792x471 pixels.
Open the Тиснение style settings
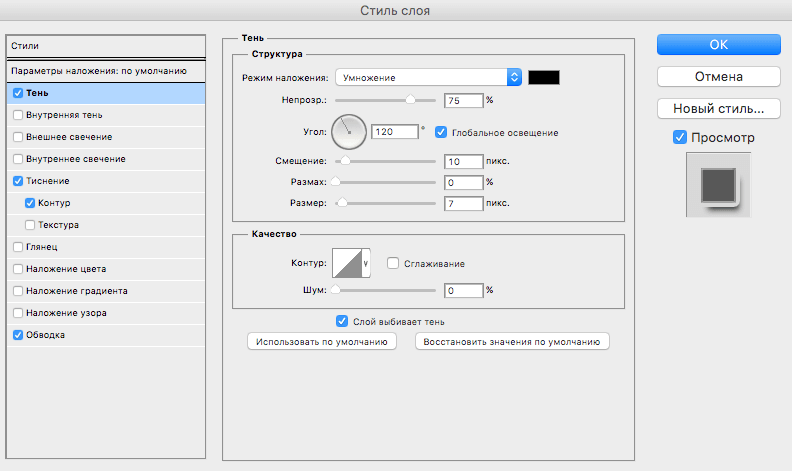[x=50, y=181]
